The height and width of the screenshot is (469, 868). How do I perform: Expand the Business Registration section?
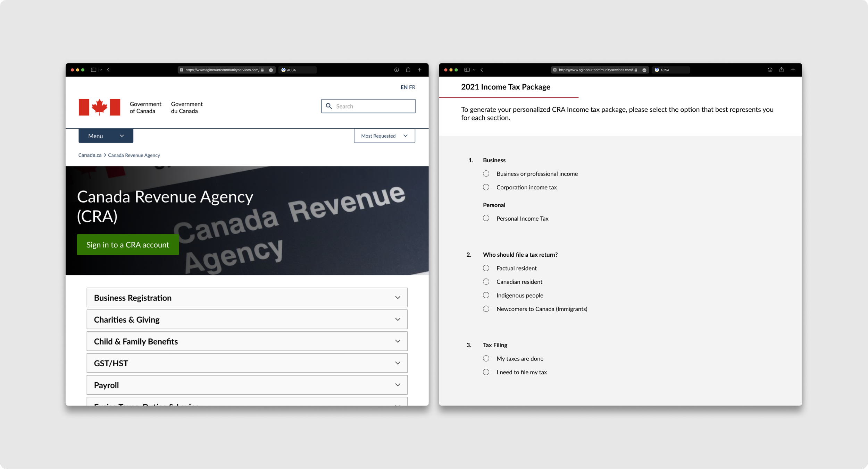[x=247, y=298]
